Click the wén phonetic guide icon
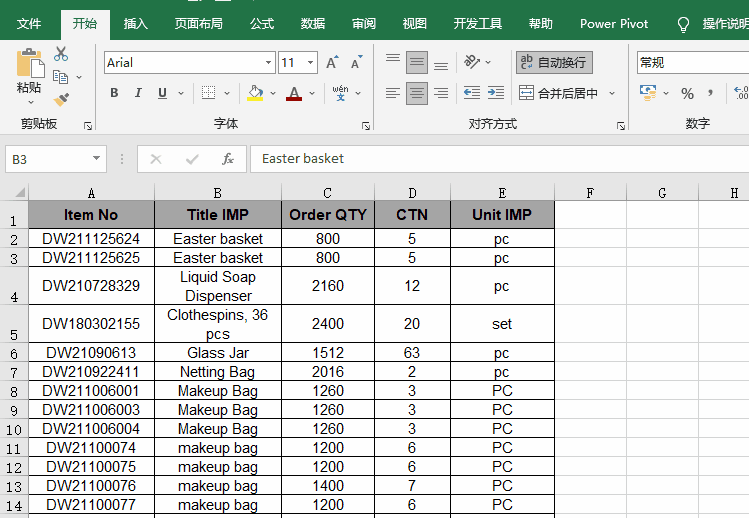Screen dimensions: 749x518 (340, 93)
